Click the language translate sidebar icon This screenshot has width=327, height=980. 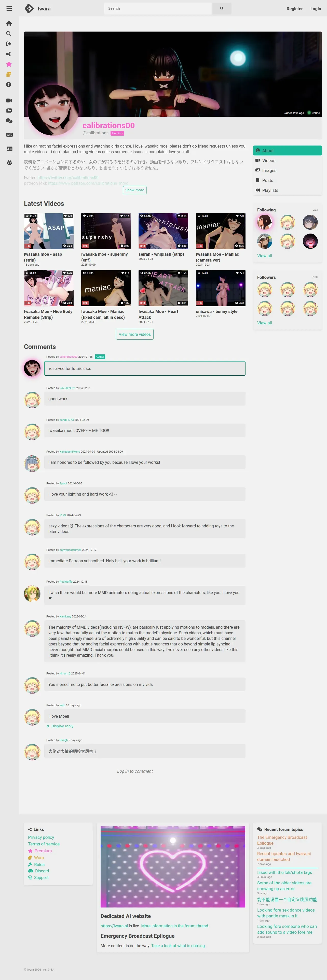9,135
